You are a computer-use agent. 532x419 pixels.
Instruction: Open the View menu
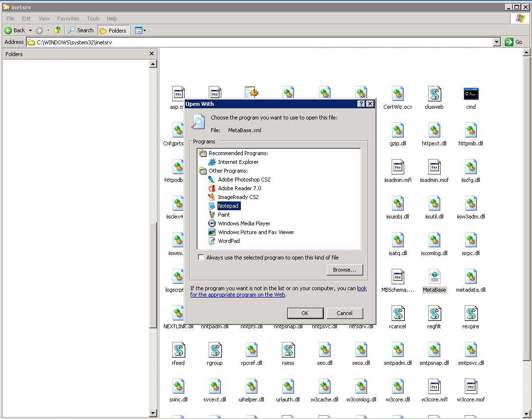click(x=44, y=19)
